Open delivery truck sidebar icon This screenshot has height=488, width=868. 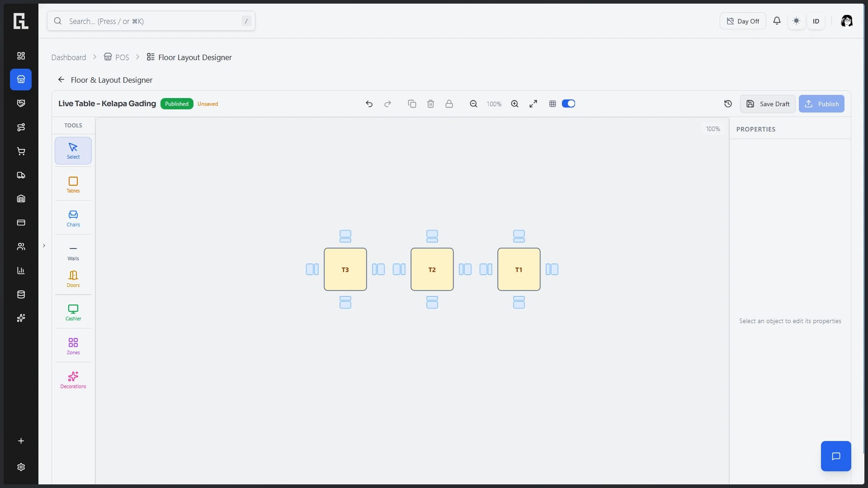(21, 175)
